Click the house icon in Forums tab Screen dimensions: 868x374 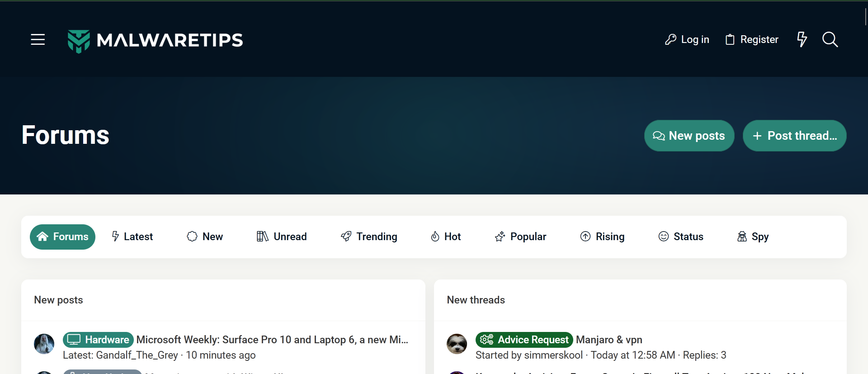click(42, 237)
